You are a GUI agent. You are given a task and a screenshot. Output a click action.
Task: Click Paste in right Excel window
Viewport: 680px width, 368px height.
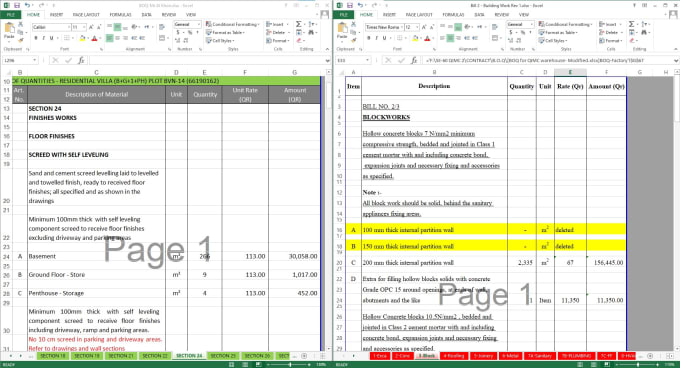click(342, 31)
